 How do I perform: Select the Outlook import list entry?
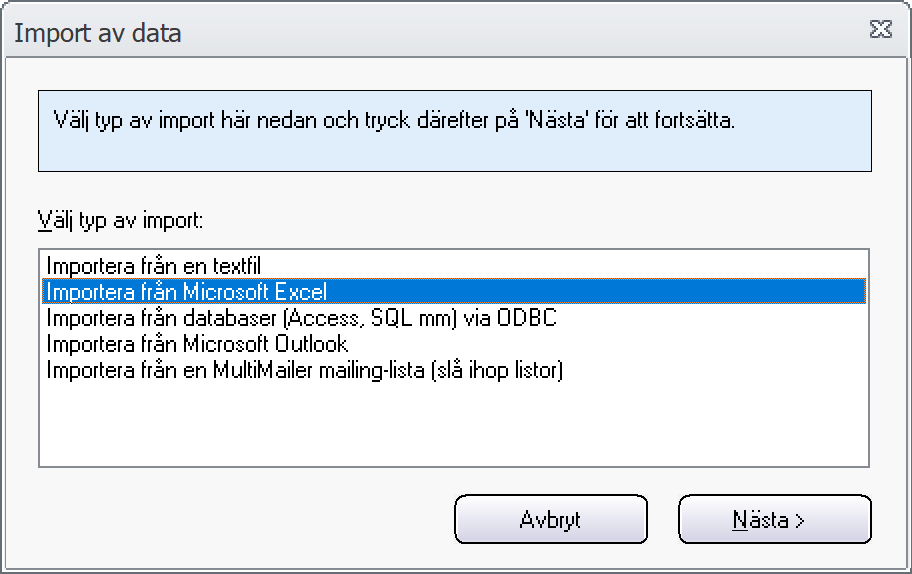454,344
